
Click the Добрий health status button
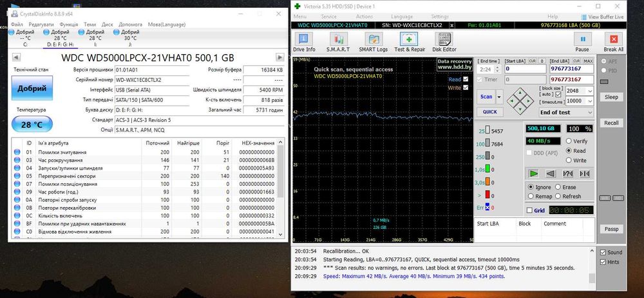click(x=32, y=88)
